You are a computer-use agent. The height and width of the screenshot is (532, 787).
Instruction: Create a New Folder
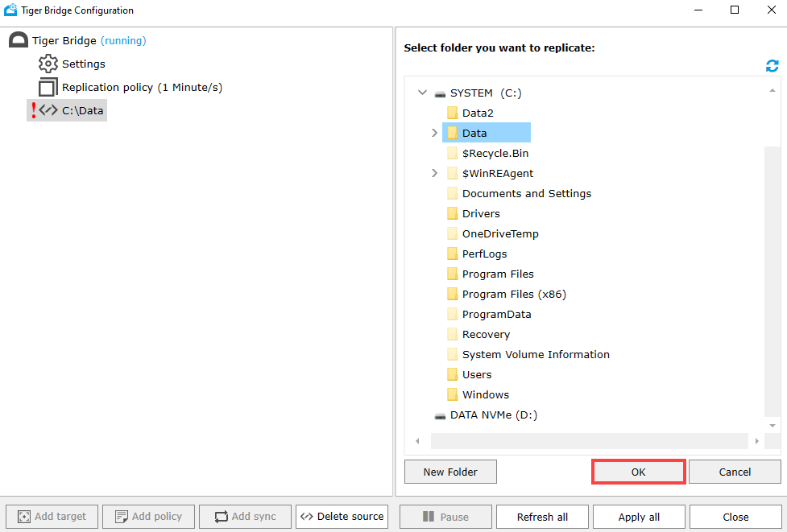point(449,472)
